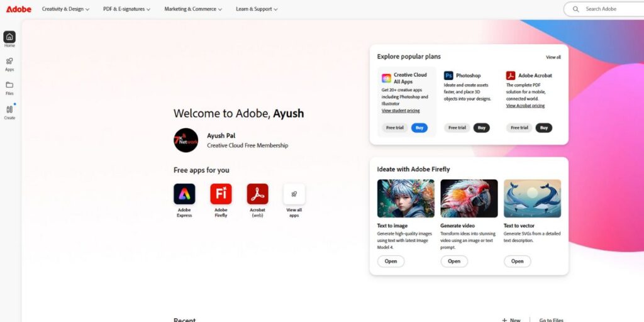This screenshot has width=644, height=322.
Task: Expand Marketing & Commerce menu
Action: [x=193, y=9]
